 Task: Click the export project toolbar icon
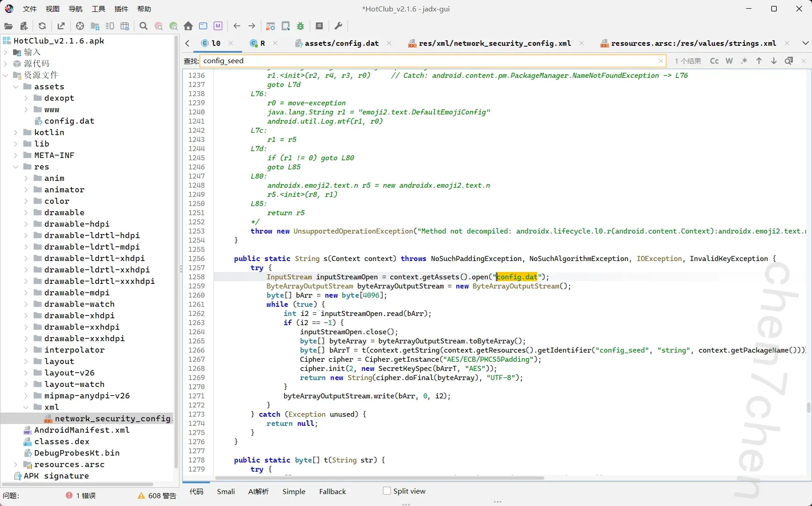[x=61, y=26]
